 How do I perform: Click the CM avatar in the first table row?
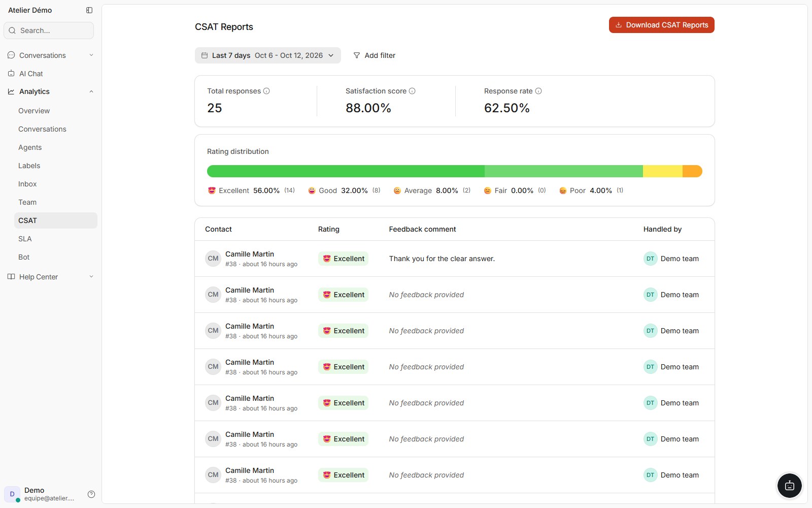tap(213, 259)
